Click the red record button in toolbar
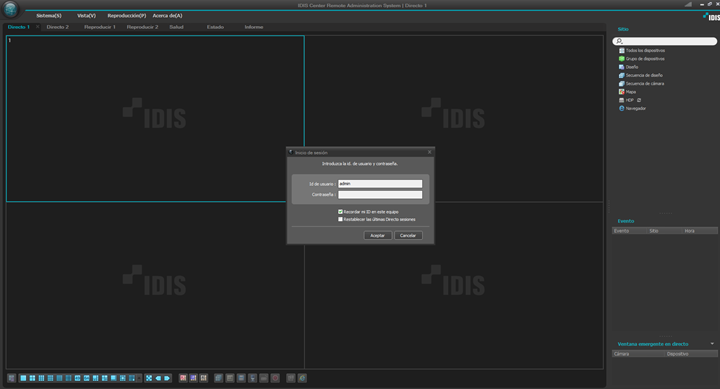The height and width of the screenshot is (389, 720). 275,378
